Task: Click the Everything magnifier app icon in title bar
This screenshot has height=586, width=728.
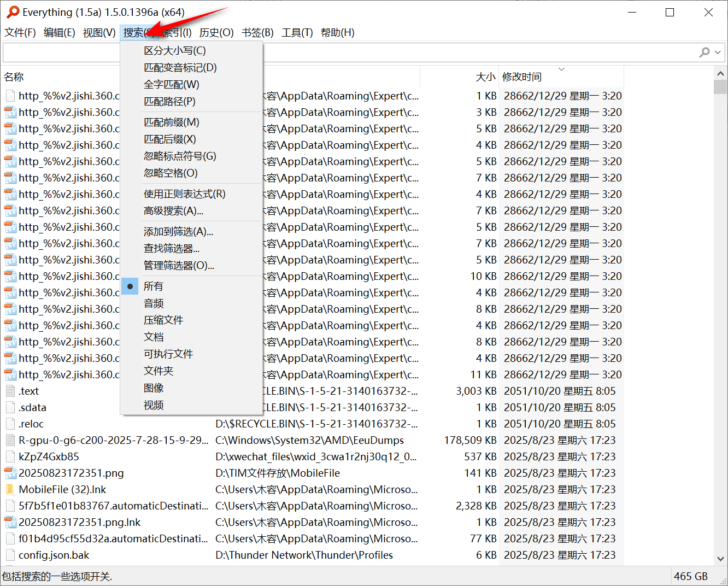Action: (13, 11)
